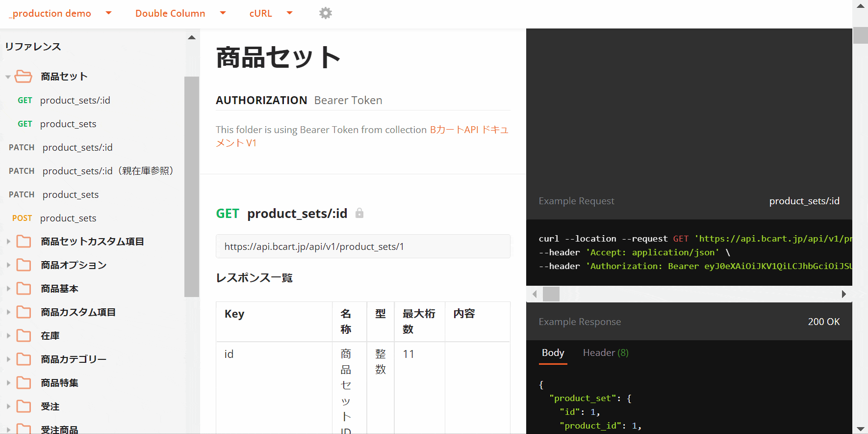Collapse the 商品セット folder caret
This screenshot has height=434, width=868.
pos(8,77)
